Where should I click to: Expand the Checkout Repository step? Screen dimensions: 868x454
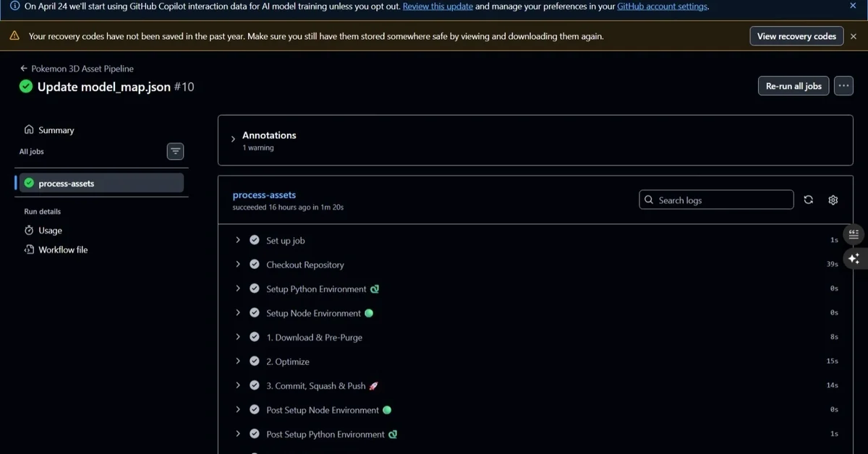point(238,265)
